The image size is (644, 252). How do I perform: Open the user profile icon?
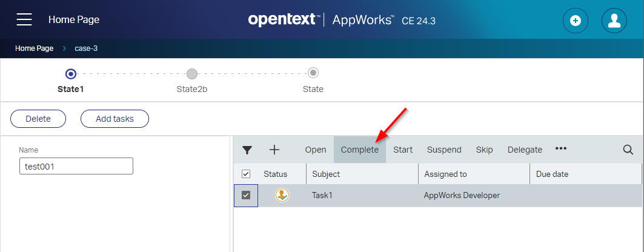pos(614,21)
